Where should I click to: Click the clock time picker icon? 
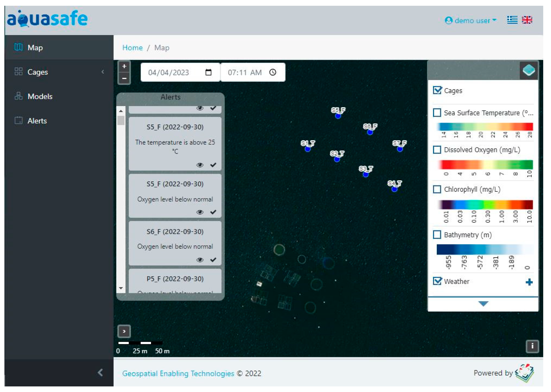273,72
